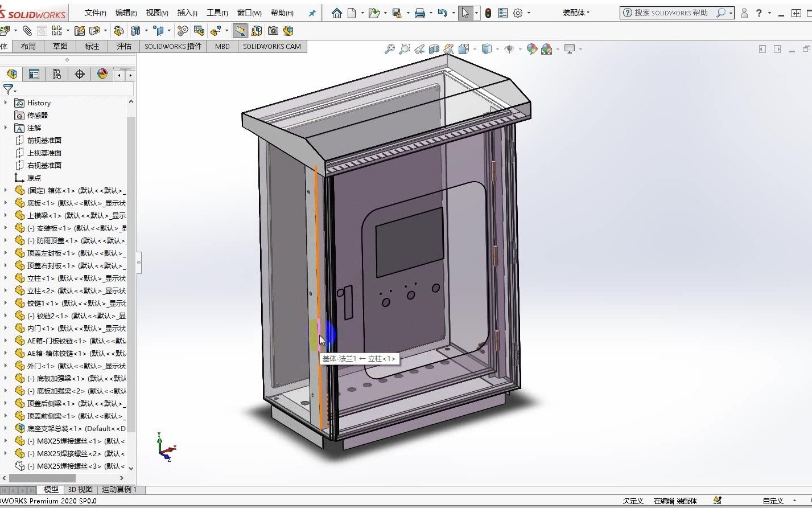Image resolution: width=812 pixels, height=508 pixels.
Task: Click the Section View icon
Action: 434,49
